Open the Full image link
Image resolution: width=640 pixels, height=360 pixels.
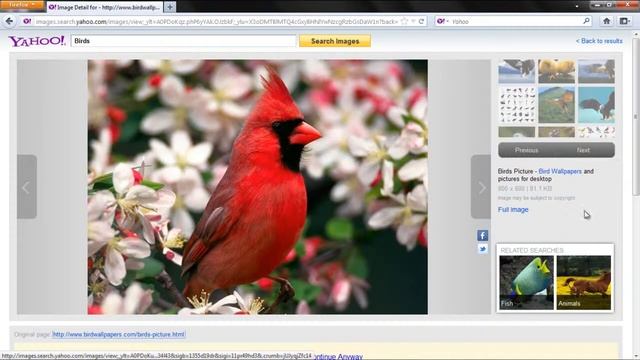(x=513, y=210)
